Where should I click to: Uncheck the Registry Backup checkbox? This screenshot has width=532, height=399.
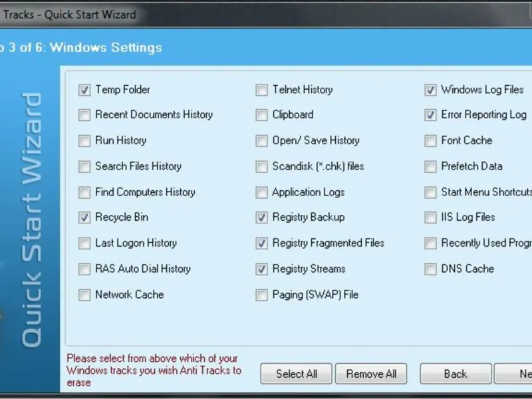pyautogui.click(x=262, y=217)
